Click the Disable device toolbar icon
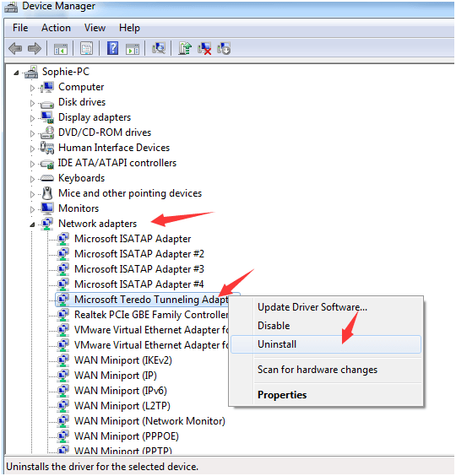The image size is (456, 476). (224, 48)
